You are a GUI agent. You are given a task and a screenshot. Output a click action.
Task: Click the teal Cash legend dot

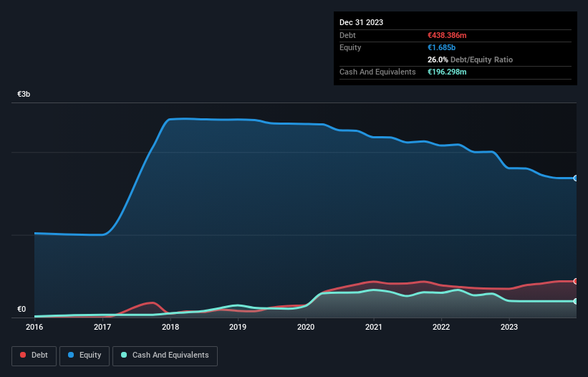[124, 355]
